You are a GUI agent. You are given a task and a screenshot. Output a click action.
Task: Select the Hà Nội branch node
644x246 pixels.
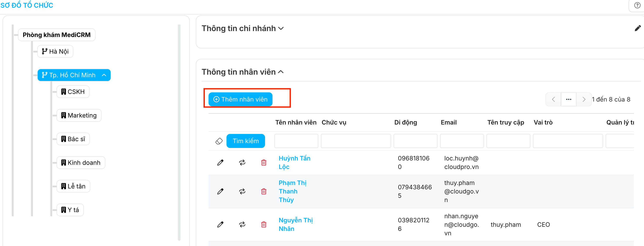[x=55, y=51]
